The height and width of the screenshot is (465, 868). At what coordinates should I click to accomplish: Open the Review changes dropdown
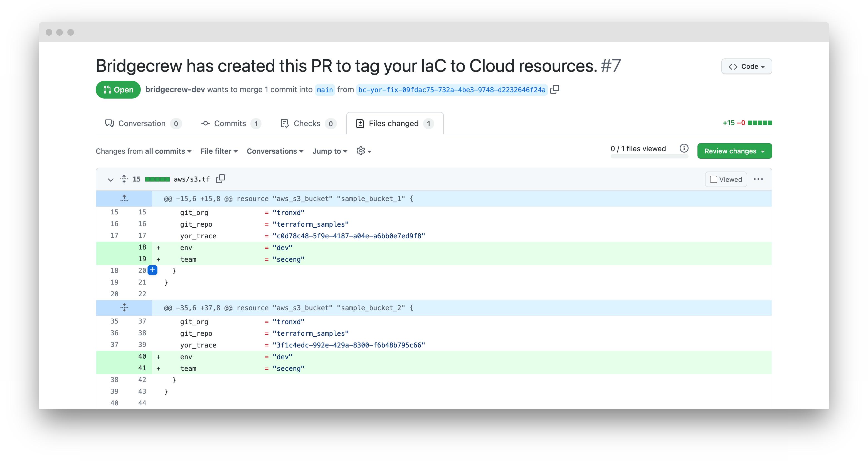[734, 151]
